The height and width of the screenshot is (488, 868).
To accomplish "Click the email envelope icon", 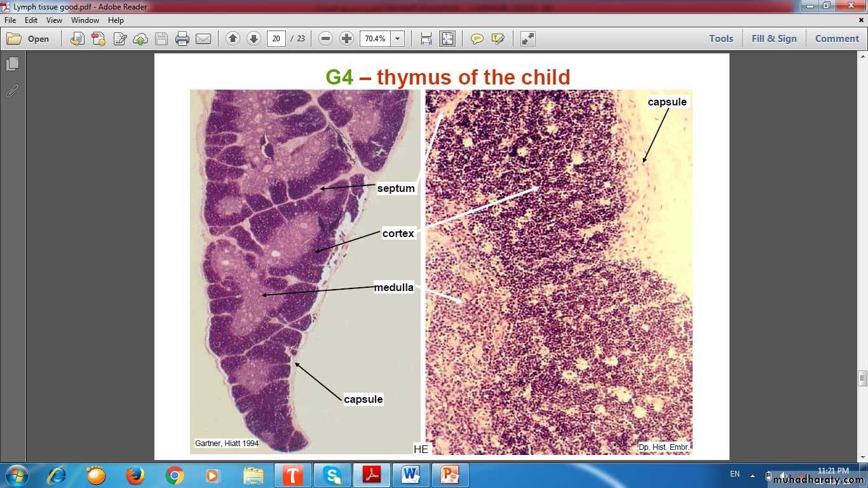I will (203, 39).
